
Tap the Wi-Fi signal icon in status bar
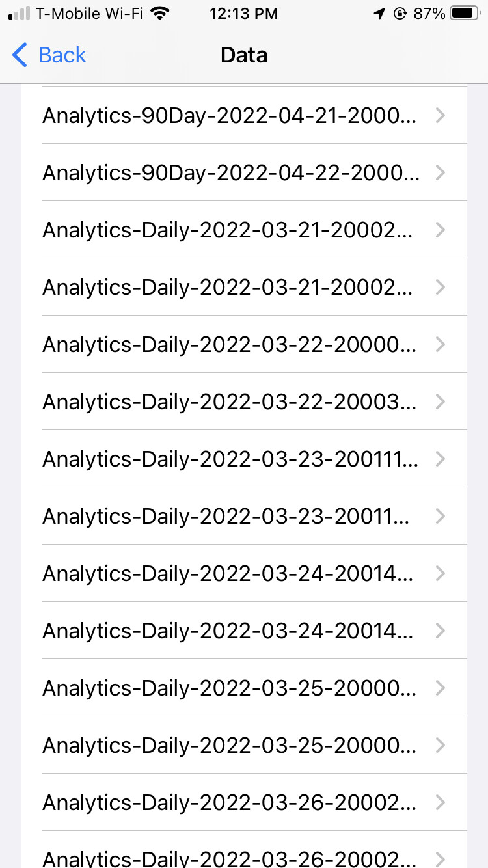pyautogui.click(x=158, y=14)
